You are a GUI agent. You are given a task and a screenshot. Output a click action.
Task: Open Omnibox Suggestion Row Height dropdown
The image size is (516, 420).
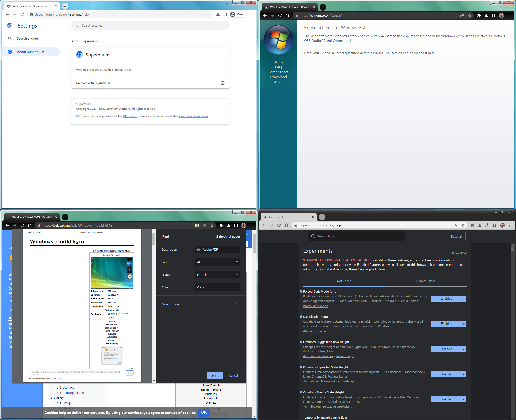click(x=448, y=349)
